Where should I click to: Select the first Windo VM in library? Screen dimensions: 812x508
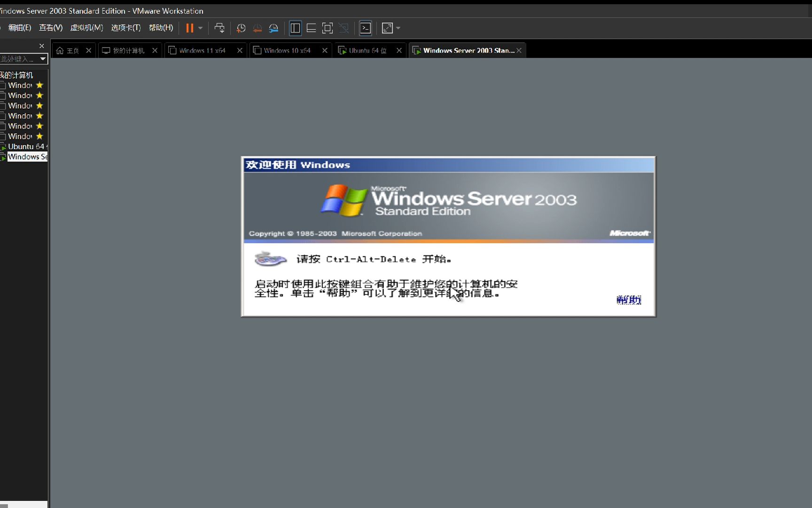(x=20, y=85)
